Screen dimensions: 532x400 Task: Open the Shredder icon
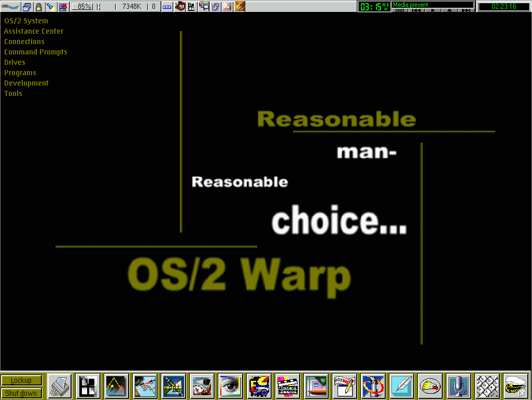tap(60, 386)
